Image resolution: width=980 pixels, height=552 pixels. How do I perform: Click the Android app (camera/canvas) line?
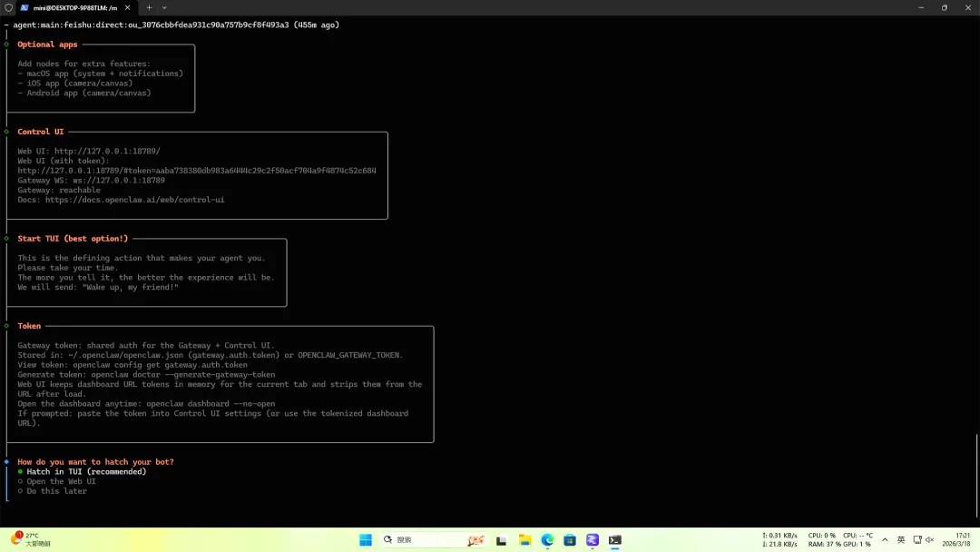tap(84, 94)
